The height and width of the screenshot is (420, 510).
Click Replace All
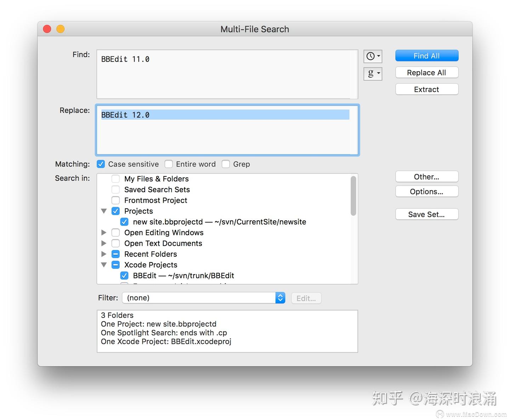click(426, 72)
